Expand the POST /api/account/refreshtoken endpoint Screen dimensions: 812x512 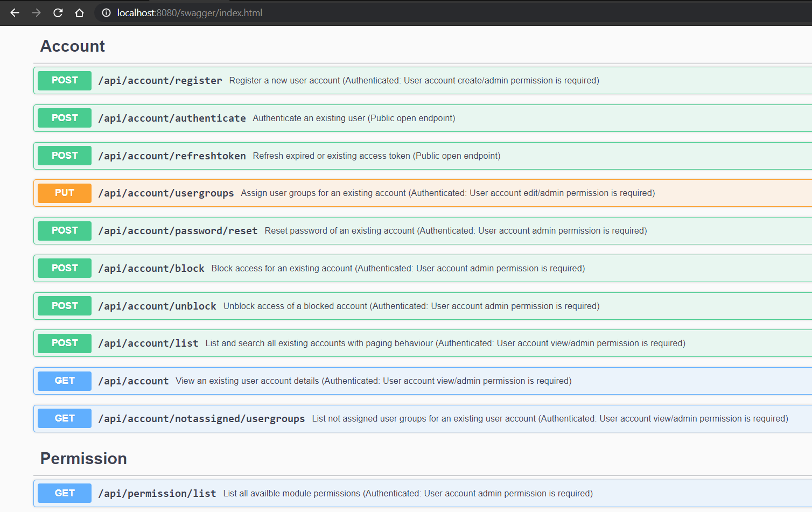[423, 156]
